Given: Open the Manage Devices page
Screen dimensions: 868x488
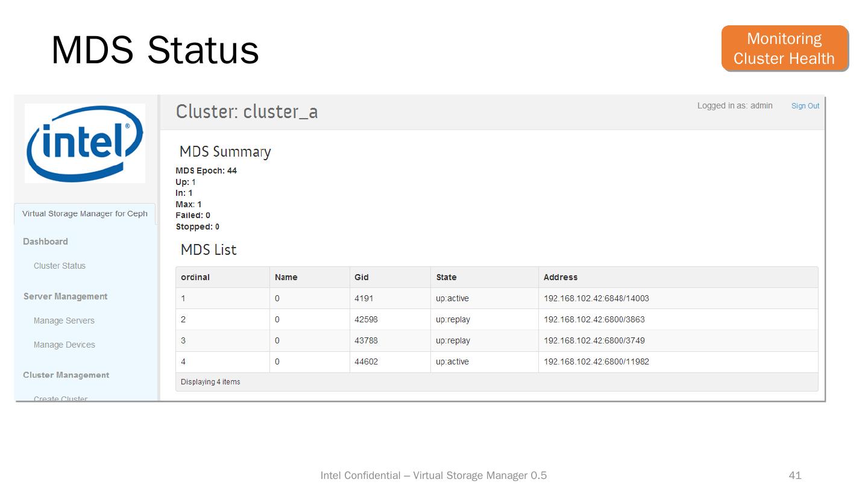Looking at the screenshot, I should (x=64, y=345).
